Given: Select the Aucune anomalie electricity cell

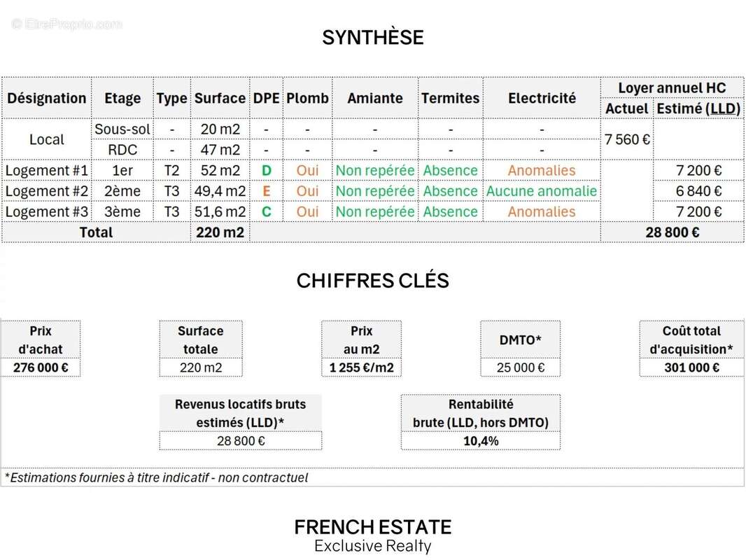Looking at the screenshot, I should point(542,191).
